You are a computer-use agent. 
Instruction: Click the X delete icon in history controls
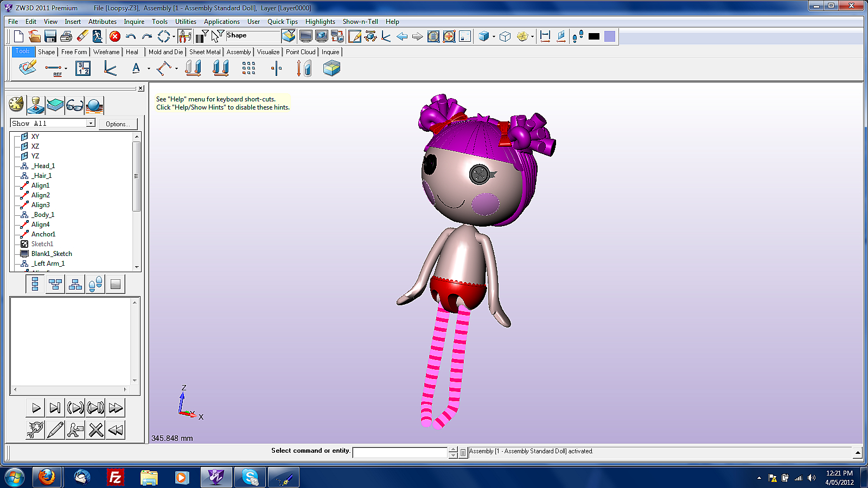[96, 430]
